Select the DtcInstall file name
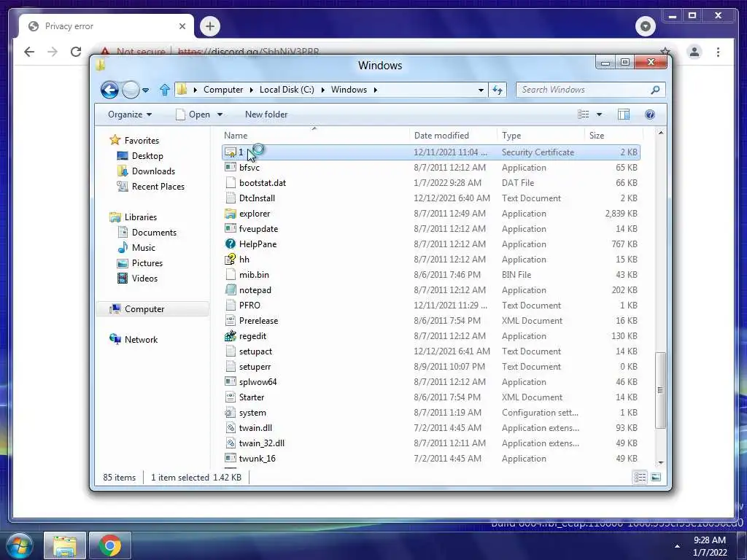Viewport: 747px width, 560px height. pos(257,198)
